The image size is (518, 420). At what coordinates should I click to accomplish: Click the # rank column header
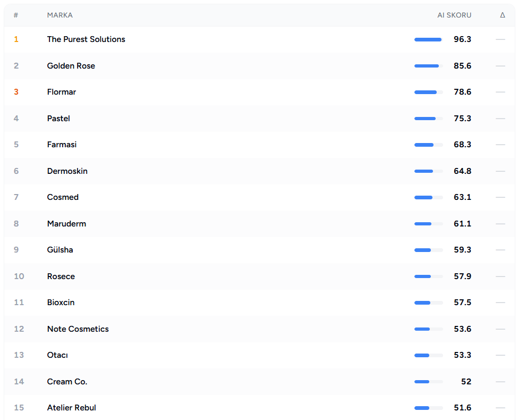[x=16, y=15]
